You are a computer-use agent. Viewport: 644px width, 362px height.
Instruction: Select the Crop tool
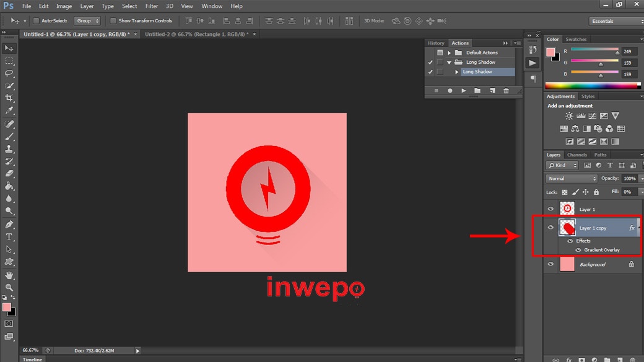click(9, 98)
